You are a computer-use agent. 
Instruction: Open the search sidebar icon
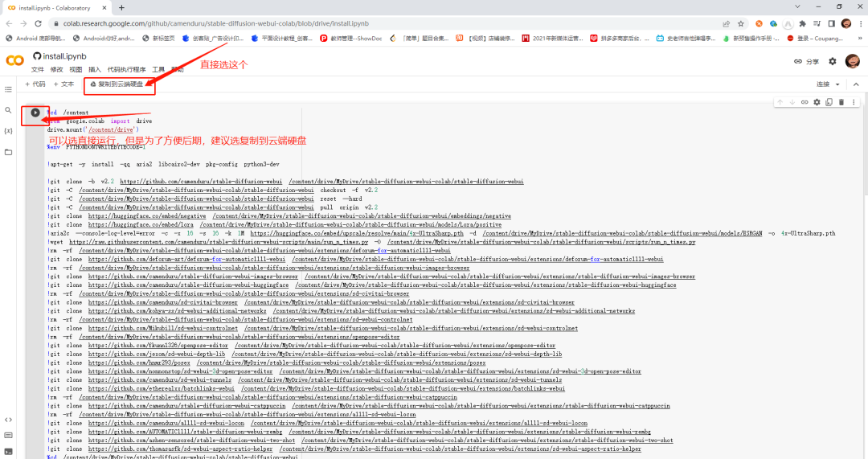(8, 110)
